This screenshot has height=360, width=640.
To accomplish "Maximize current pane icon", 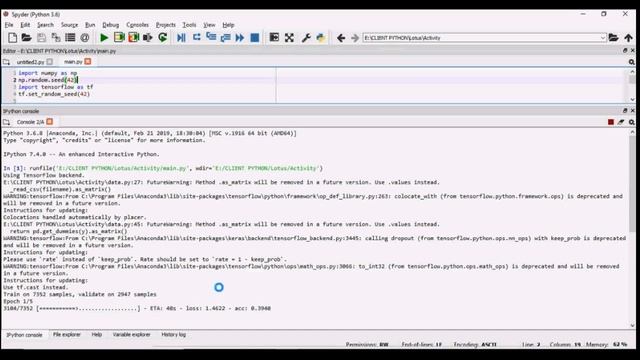I will click(274, 38).
